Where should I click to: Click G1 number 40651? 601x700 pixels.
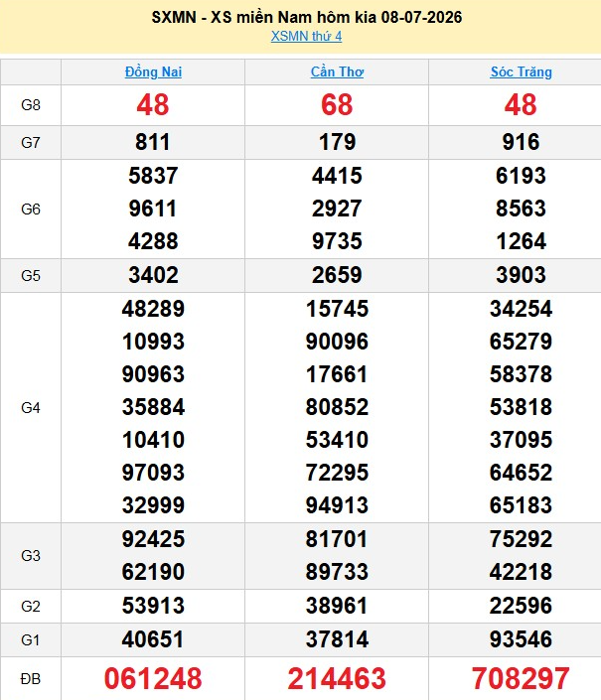(x=153, y=639)
